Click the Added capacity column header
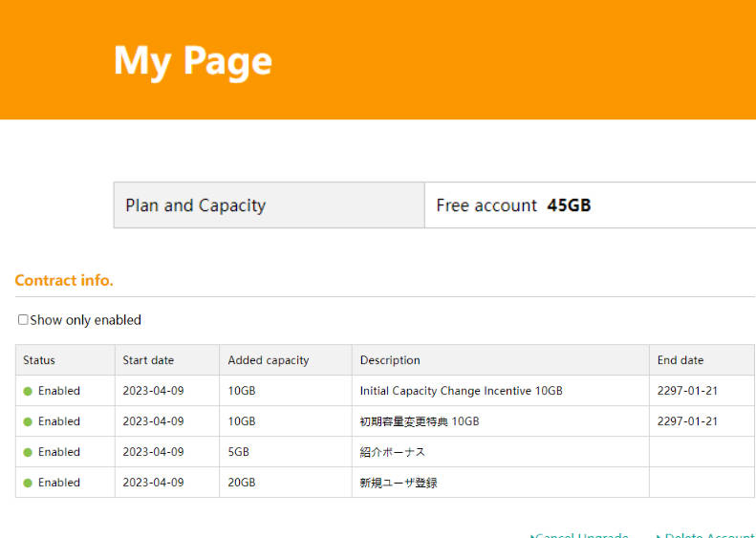The image size is (756, 538). 269,360
